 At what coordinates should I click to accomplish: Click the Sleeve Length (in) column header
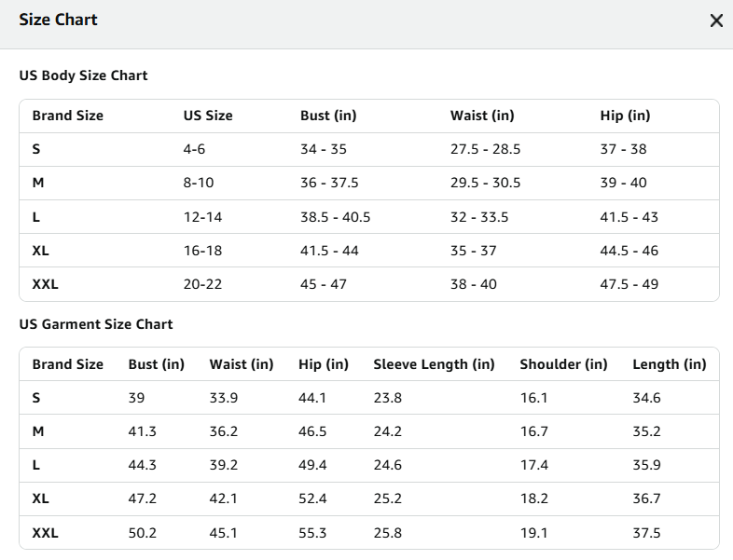point(434,364)
